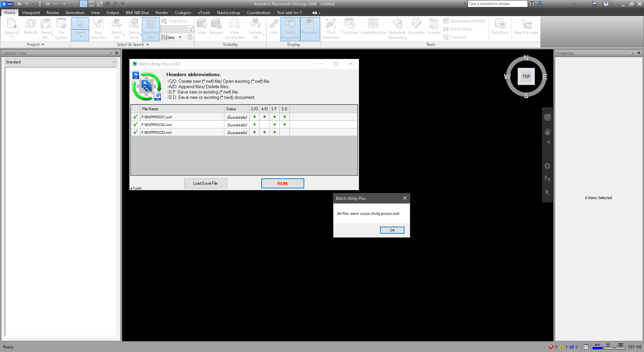Switch to the Viewpoint ribbon tab
This screenshot has width=644, height=352.
(x=31, y=13)
